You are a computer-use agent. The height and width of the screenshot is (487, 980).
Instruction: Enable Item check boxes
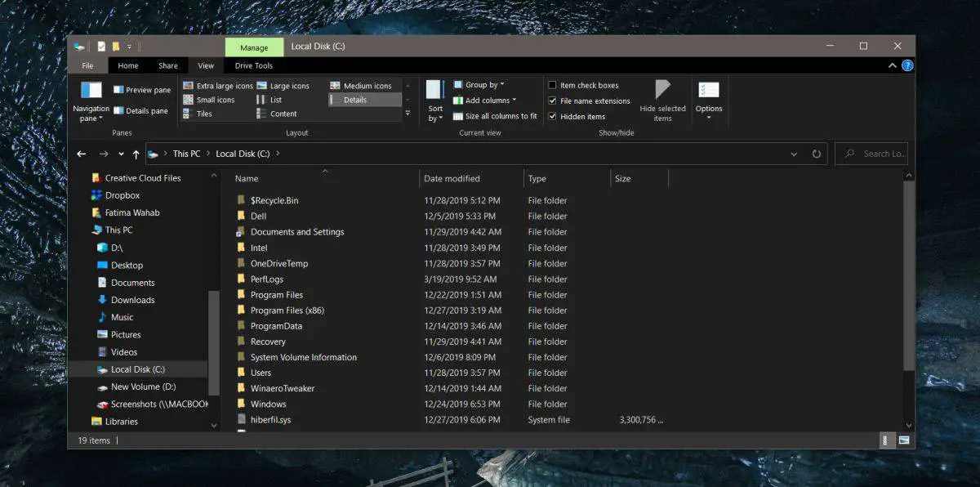[x=553, y=85]
